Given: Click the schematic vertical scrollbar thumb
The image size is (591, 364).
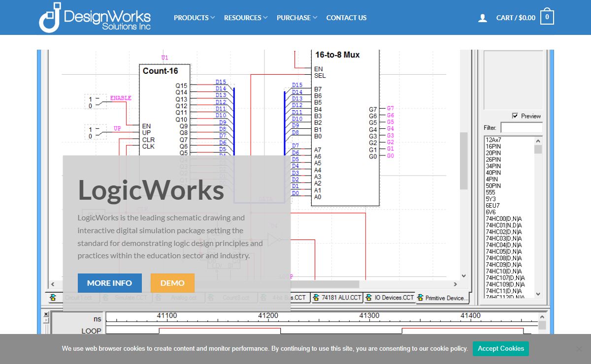Looking at the screenshot, I should (x=463, y=161).
